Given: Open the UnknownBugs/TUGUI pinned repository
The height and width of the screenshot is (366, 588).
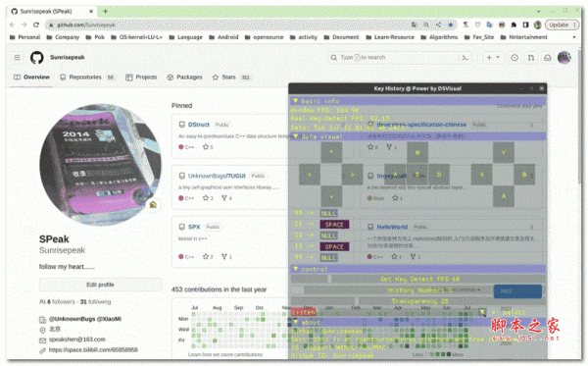Looking at the screenshot, I should click(217, 176).
